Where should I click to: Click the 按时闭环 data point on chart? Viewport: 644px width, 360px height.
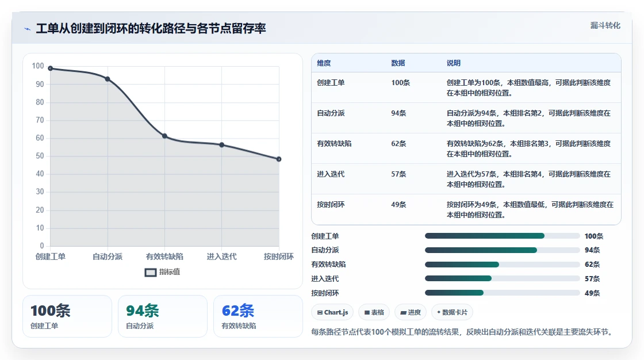click(279, 159)
